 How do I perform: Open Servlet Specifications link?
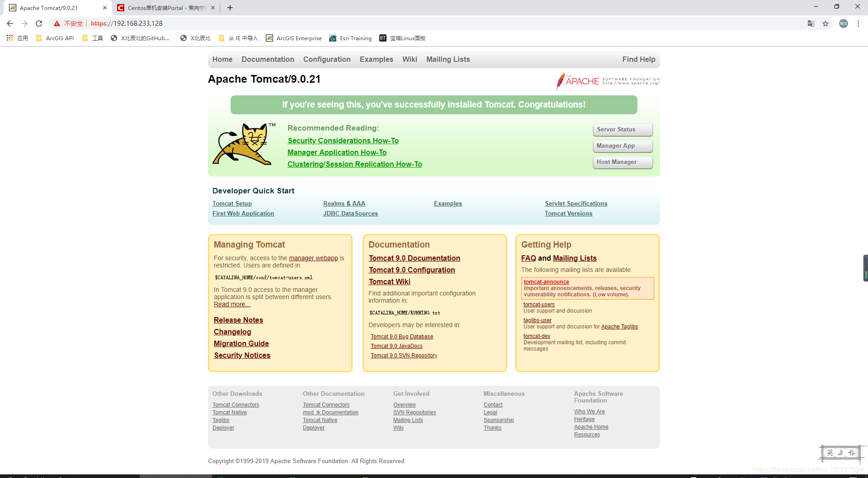[576, 204]
